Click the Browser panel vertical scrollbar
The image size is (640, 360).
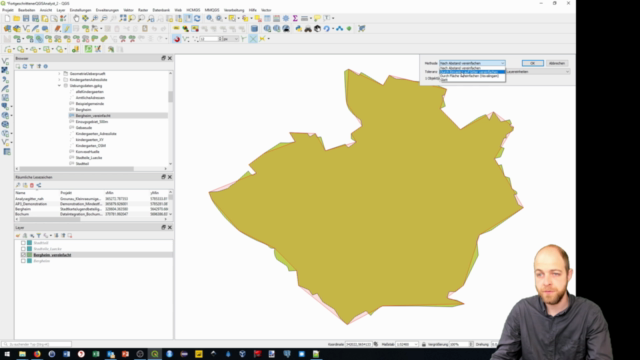(x=170, y=97)
